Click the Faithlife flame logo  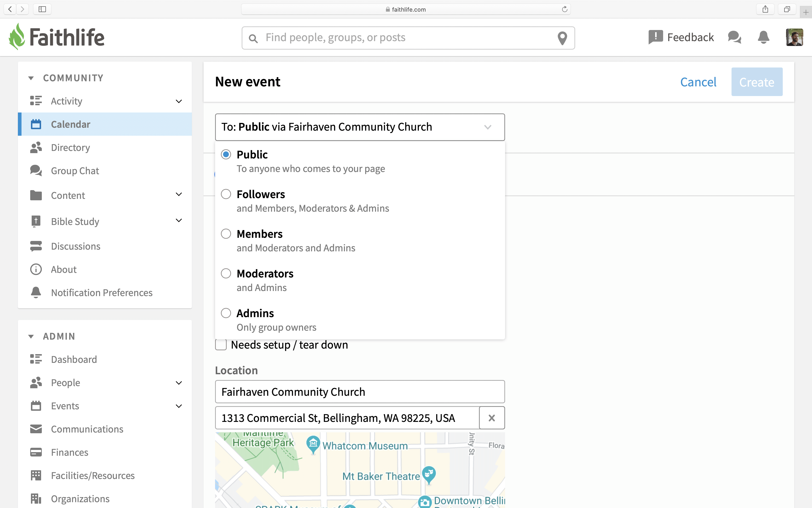click(17, 37)
